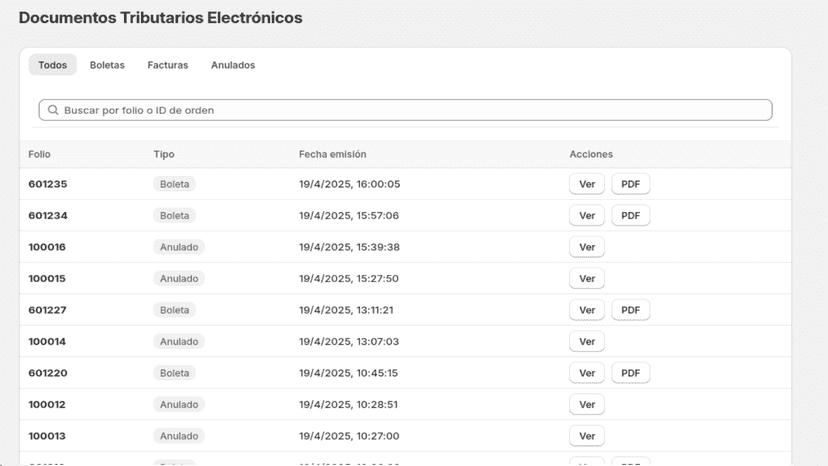Download PDF for folio 601234
Image resolution: width=828 pixels, height=466 pixels.
pyautogui.click(x=631, y=216)
